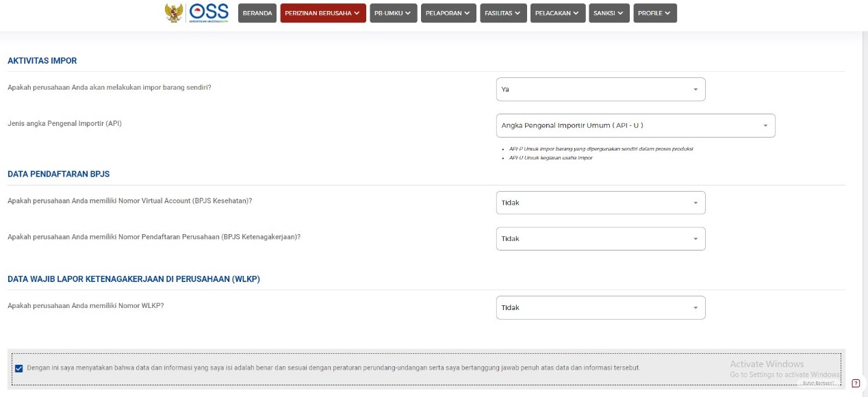Image resolution: width=868 pixels, height=397 pixels.
Task: Open the Perizinan Berusaha menu
Action: [x=322, y=13]
